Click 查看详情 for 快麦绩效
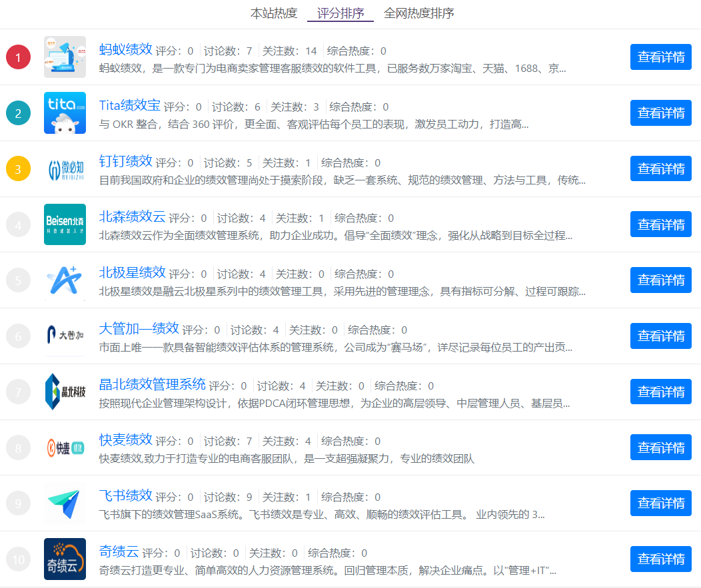 click(x=661, y=447)
